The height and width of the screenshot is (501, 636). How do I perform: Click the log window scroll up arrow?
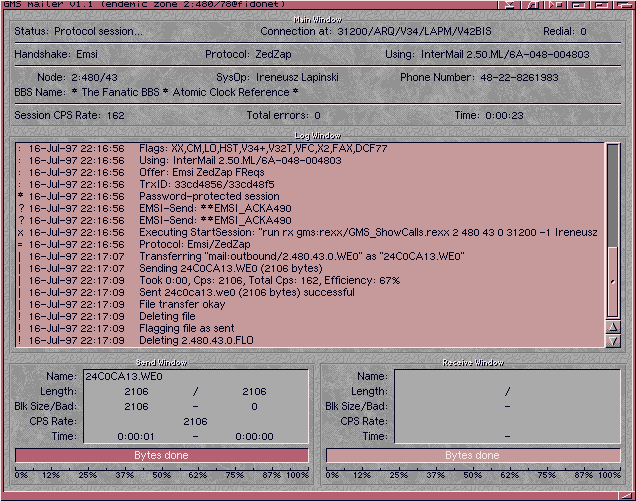pyautogui.click(x=614, y=326)
